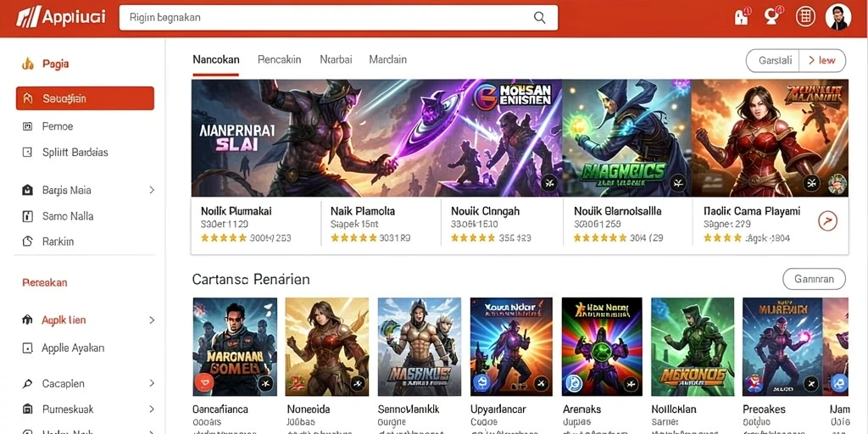Expand the Bargis Meia sidebar chevron
This screenshot has height=434, width=868.
[152, 190]
